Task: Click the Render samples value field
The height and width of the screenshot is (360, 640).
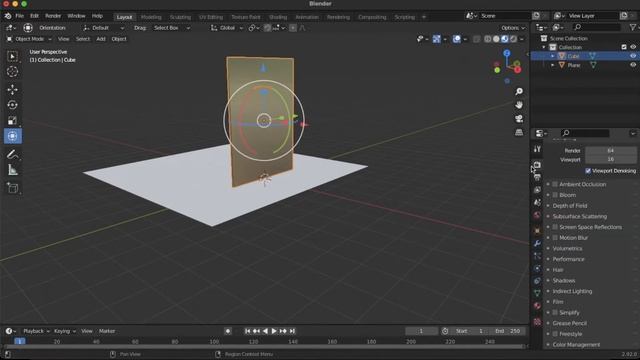Action: 611,150
